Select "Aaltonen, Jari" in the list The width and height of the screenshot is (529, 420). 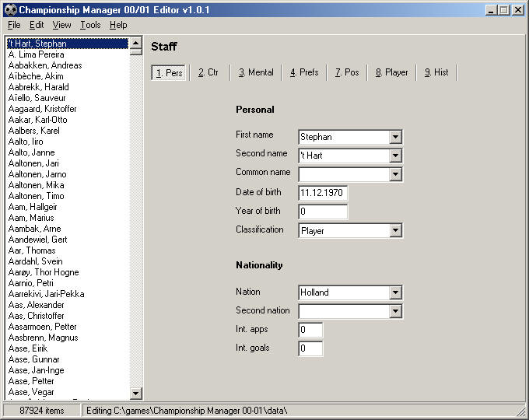[x=68, y=163]
